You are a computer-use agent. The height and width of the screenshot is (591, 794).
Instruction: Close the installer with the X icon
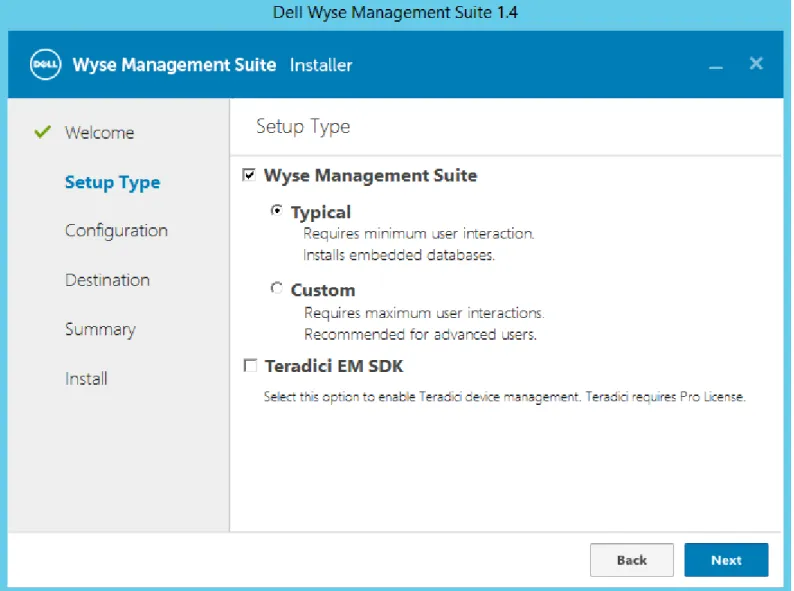click(756, 63)
